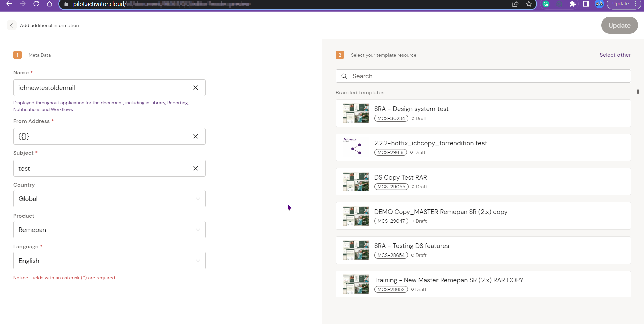Click into the template Search field
The width and height of the screenshot is (644, 324).
click(487, 76)
